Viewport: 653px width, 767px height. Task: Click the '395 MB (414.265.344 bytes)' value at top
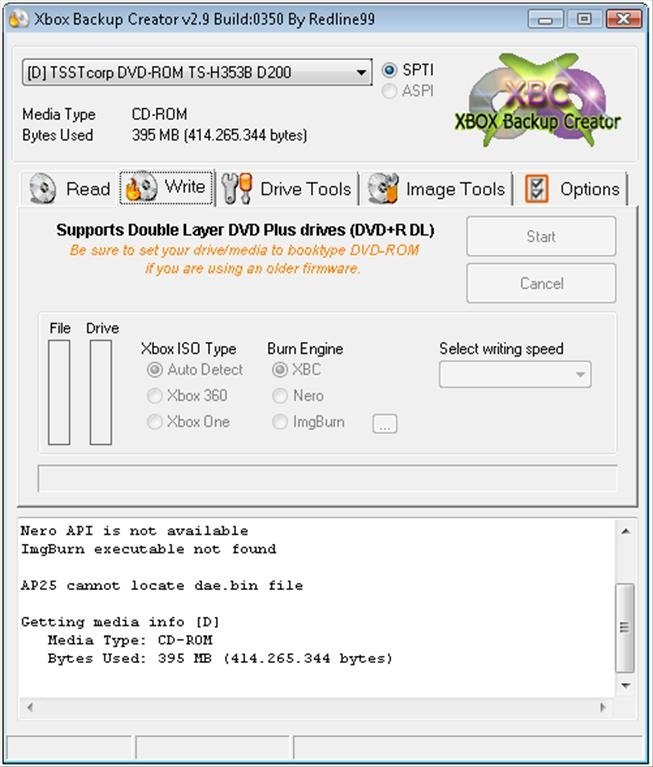220,135
